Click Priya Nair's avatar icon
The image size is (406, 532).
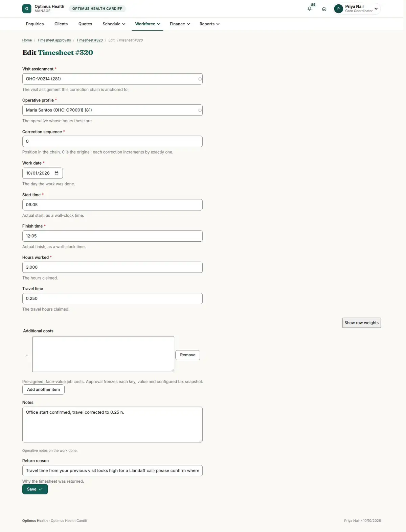pyautogui.click(x=338, y=9)
